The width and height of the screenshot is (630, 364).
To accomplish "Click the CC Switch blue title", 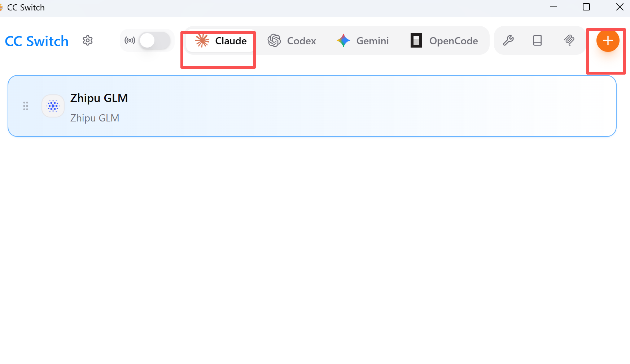I will (37, 41).
